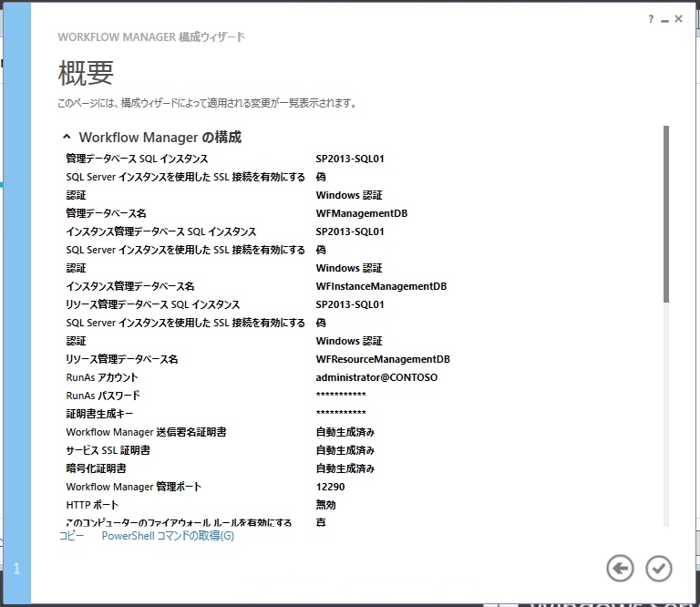This screenshot has height=607, width=700.
Task: Click Workflow Manager 送信署名証明書 label
Action: click(147, 432)
